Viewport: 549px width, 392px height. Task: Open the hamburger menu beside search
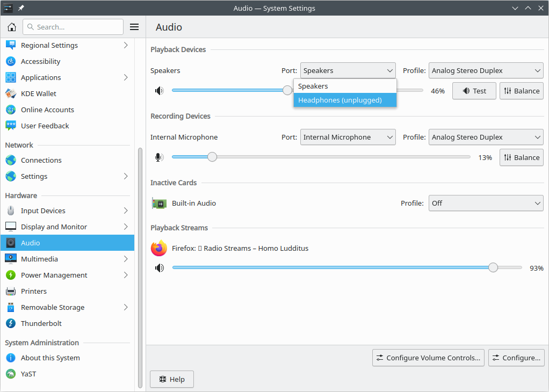click(x=134, y=27)
